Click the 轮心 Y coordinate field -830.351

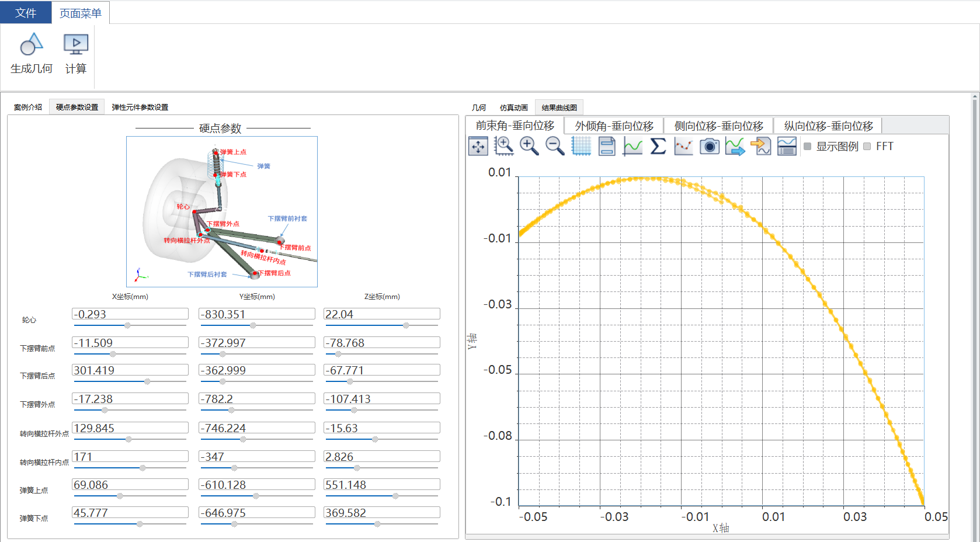point(257,314)
